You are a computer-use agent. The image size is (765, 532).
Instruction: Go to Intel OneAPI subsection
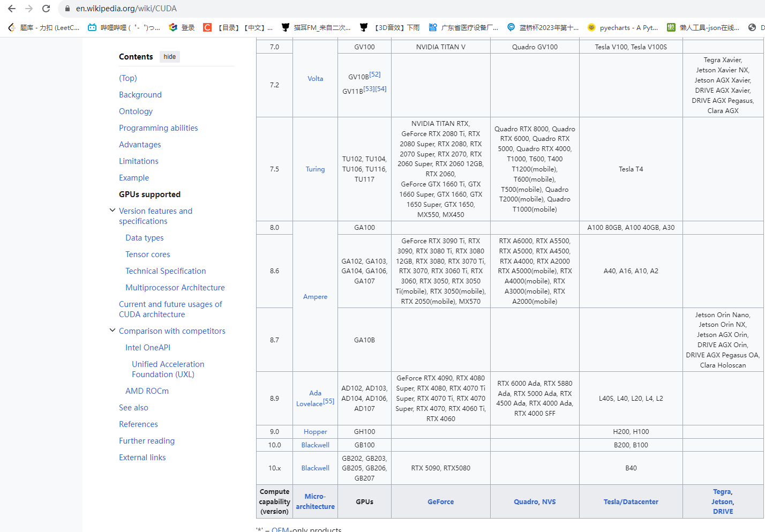(x=148, y=348)
